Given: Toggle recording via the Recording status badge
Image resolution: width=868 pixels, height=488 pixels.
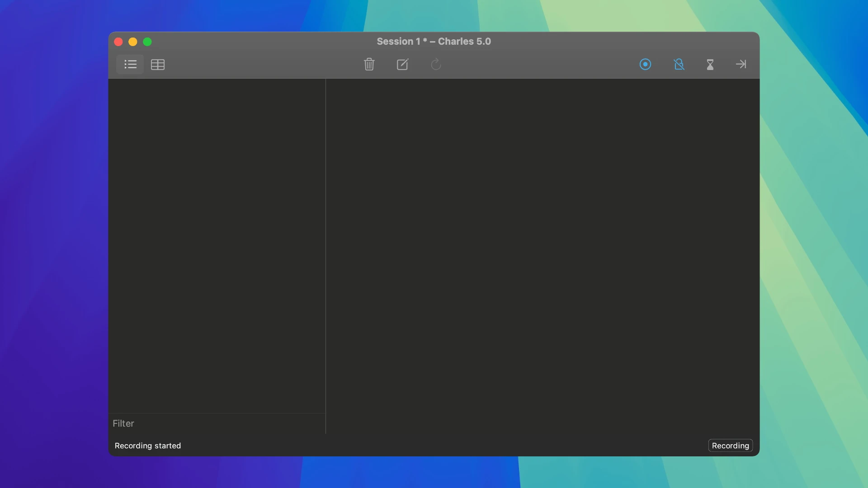Looking at the screenshot, I should (730, 445).
